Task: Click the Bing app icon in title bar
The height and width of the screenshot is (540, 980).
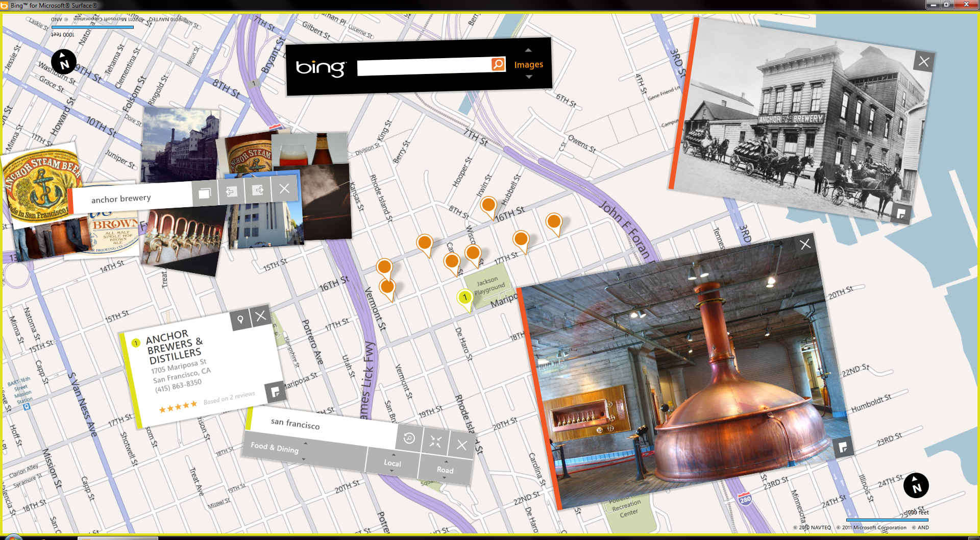Action: (4, 5)
